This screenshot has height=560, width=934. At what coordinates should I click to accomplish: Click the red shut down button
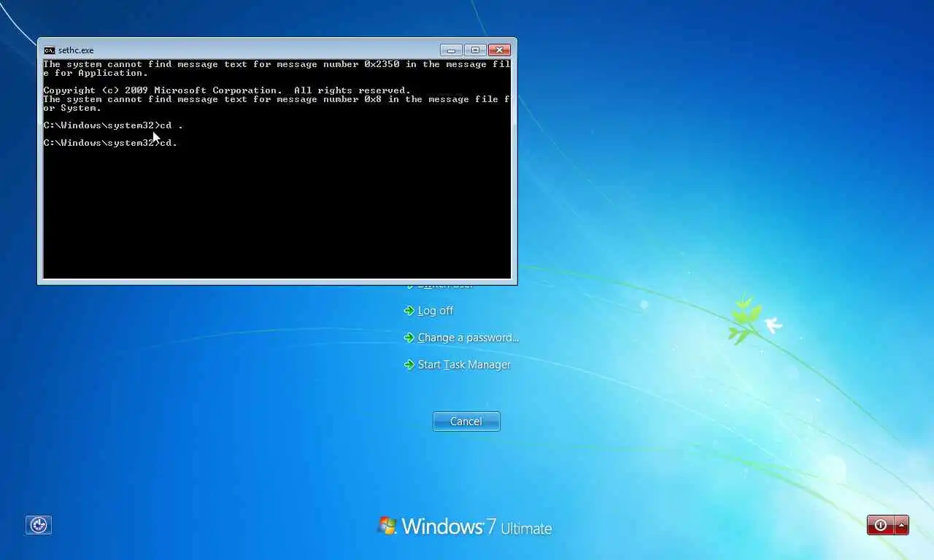[881, 525]
